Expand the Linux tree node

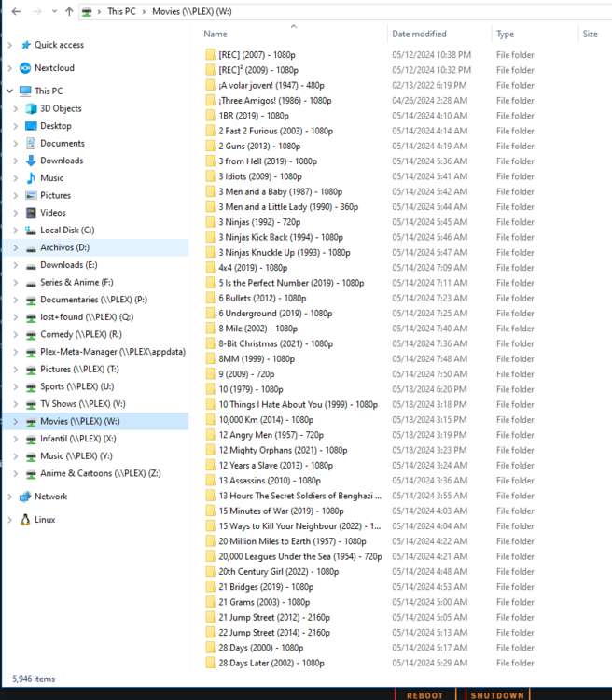click(x=10, y=520)
